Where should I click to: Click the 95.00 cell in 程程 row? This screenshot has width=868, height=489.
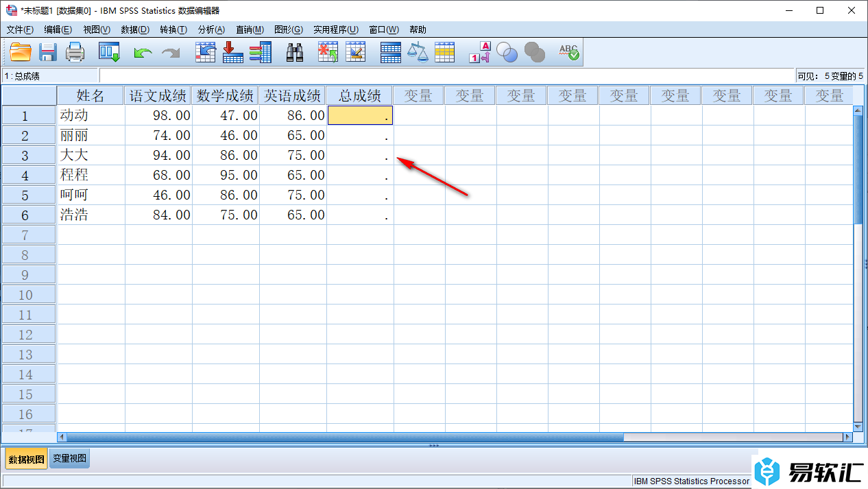pyautogui.click(x=226, y=175)
